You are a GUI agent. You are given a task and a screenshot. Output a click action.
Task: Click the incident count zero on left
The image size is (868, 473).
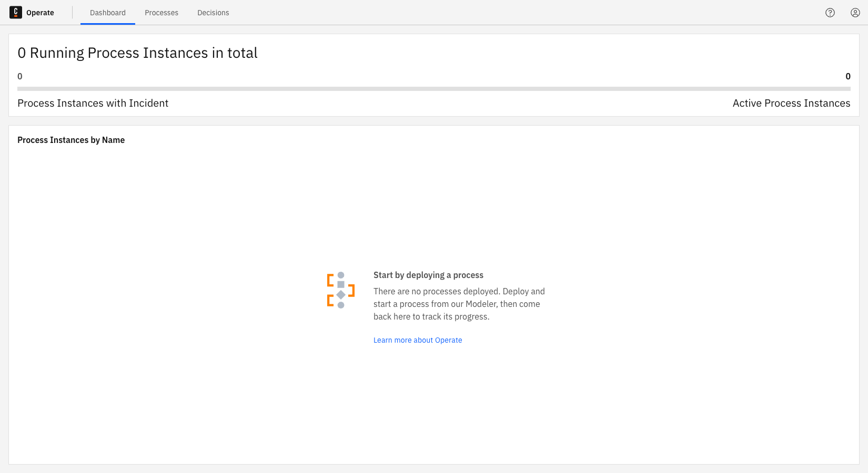20,77
